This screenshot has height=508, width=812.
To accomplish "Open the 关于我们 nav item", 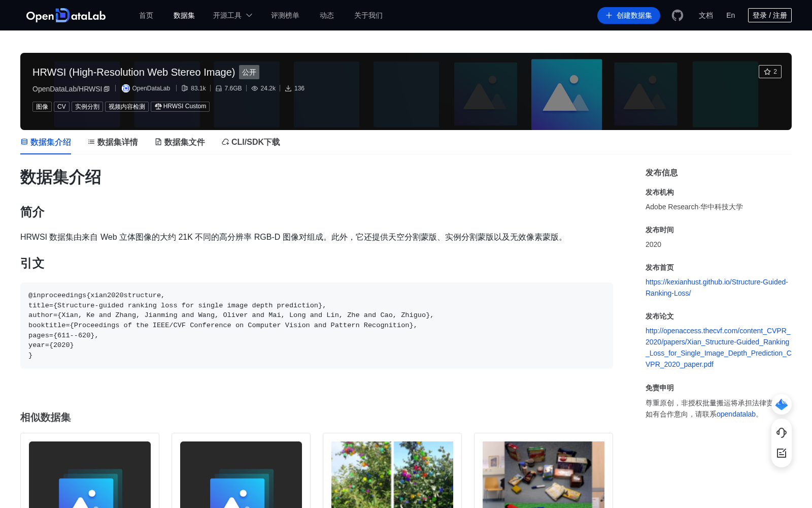I will pos(368,15).
